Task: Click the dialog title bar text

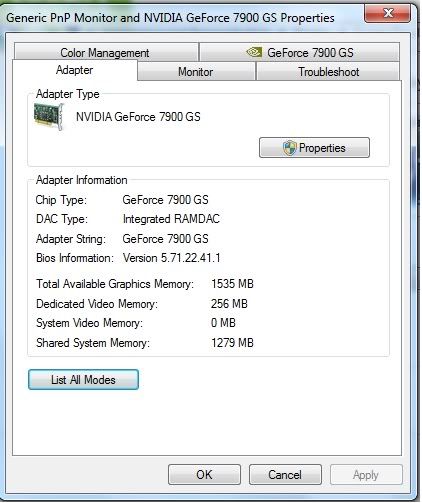Action: 170,18
